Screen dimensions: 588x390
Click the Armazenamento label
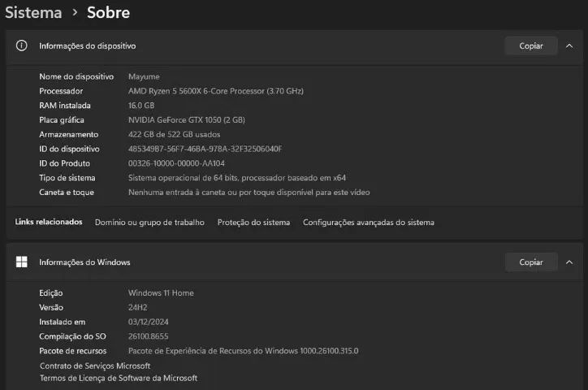[69, 134]
